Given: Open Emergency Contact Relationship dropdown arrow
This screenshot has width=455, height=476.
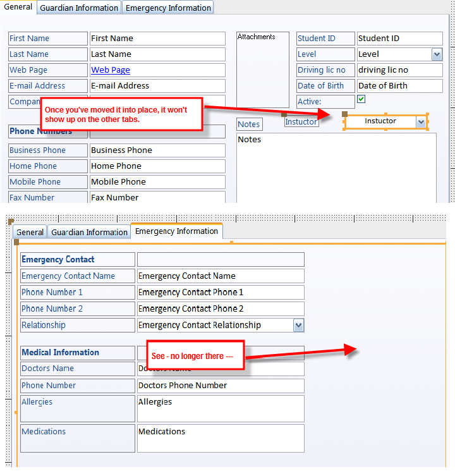Looking at the screenshot, I should (298, 325).
